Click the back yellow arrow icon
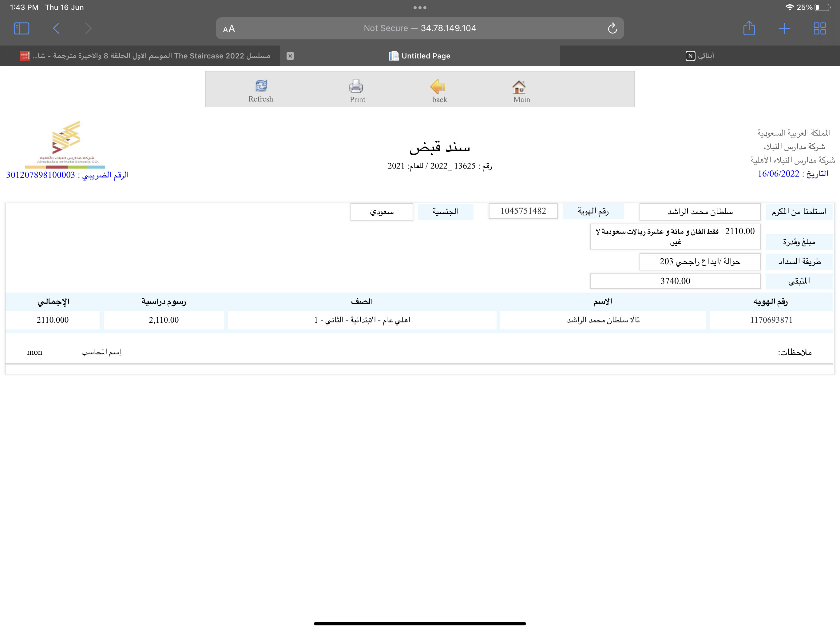Viewport: 840px width, 630px height. (438, 87)
